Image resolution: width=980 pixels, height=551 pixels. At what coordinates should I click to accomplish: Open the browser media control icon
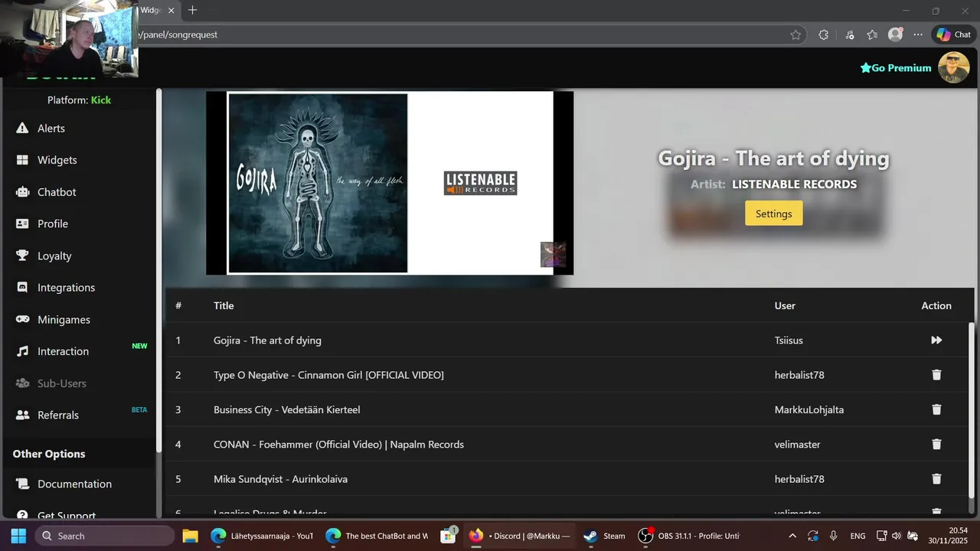tap(850, 34)
